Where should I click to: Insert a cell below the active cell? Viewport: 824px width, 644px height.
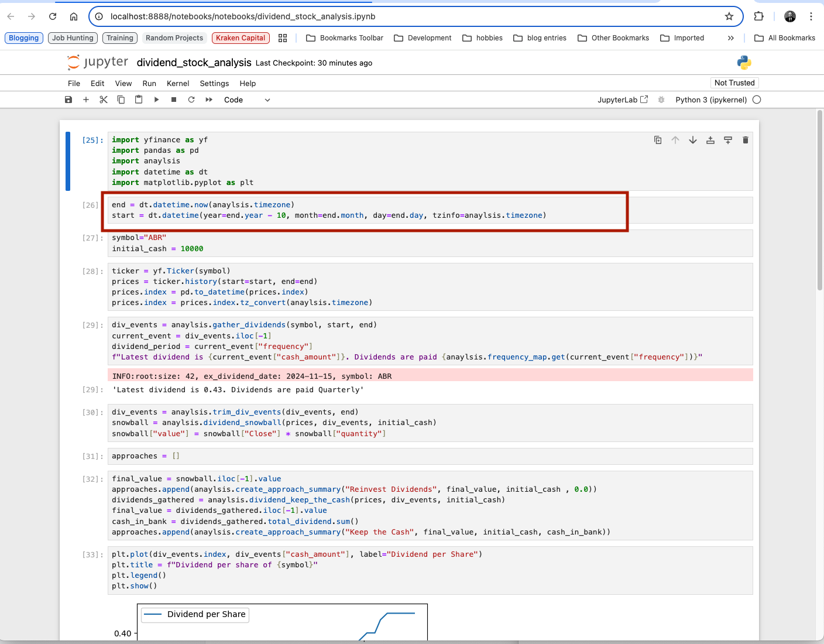pos(728,140)
